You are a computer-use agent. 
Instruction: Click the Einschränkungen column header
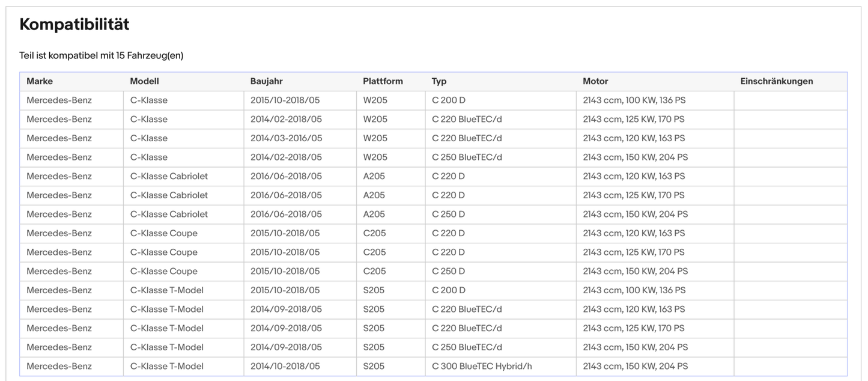(x=777, y=81)
